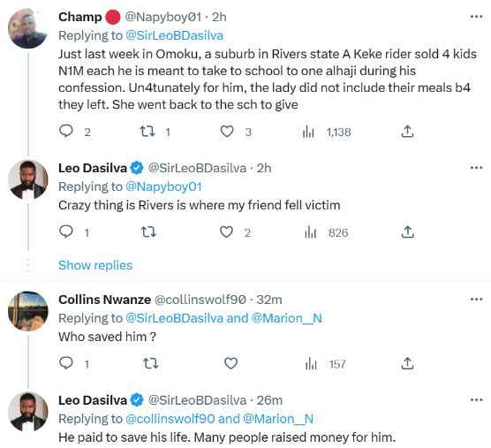
Task: Like Champ's tweet with 3 likes
Action: tap(227, 132)
